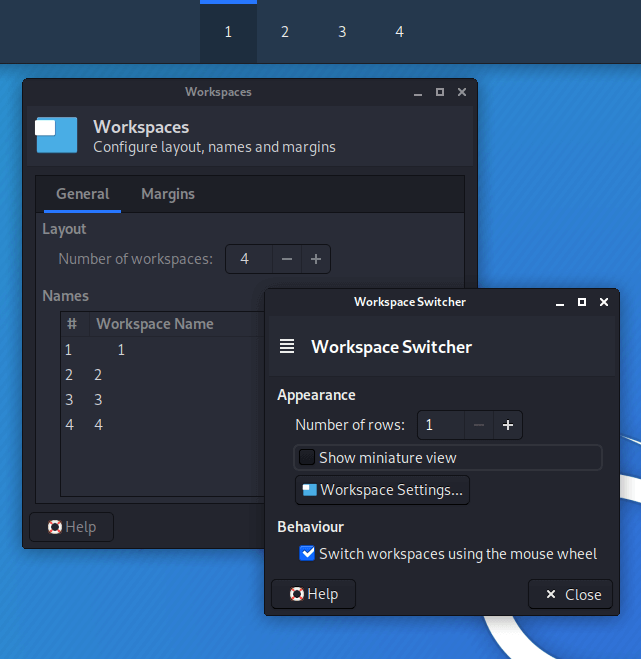The width and height of the screenshot is (641, 659).
Task: Click the number of rows field
Action: pos(440,425)
